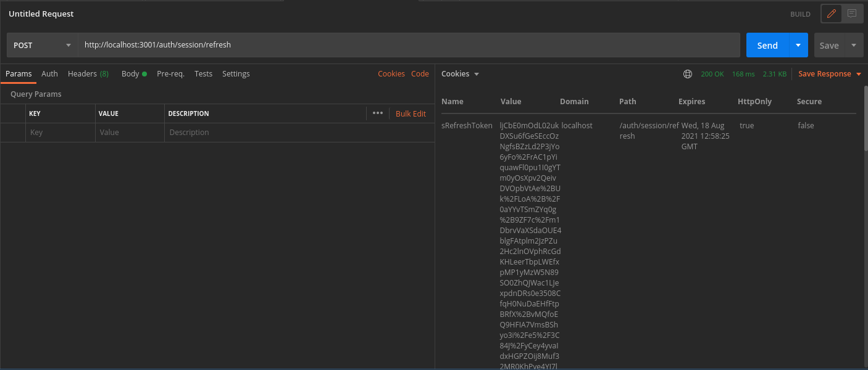The height and width of the screenshot is (370, 868).
Task: Open the Save button's dropdown arrow
Action: (854, 44)
